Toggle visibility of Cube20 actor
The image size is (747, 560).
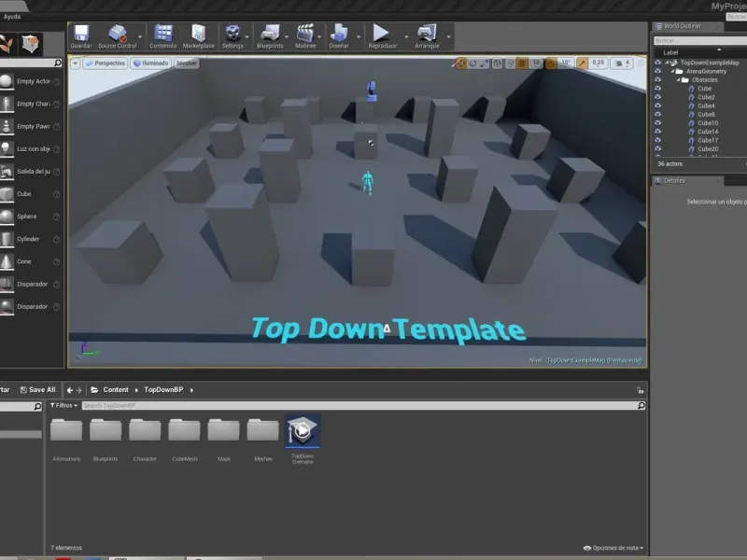click(x=658, y=148)
